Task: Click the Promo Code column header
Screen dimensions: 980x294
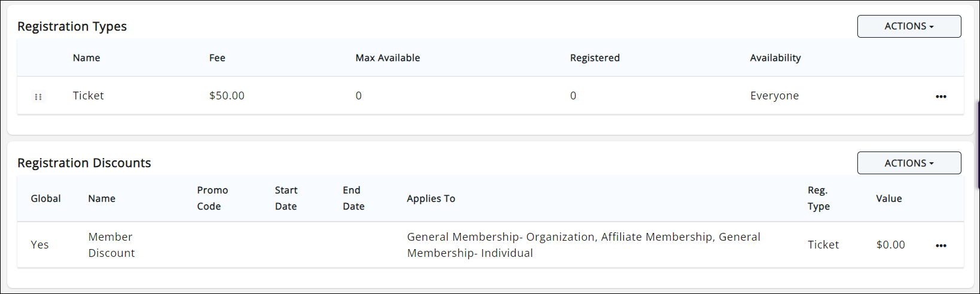Action: 212,198
